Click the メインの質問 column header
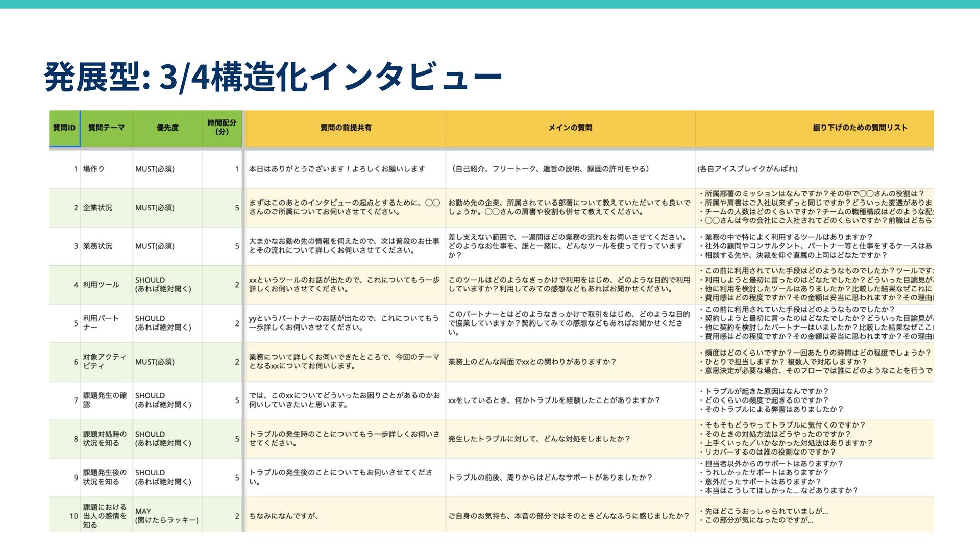Image resolution: width=980 pixels, height=551 pixels. (x=570, y=128)
